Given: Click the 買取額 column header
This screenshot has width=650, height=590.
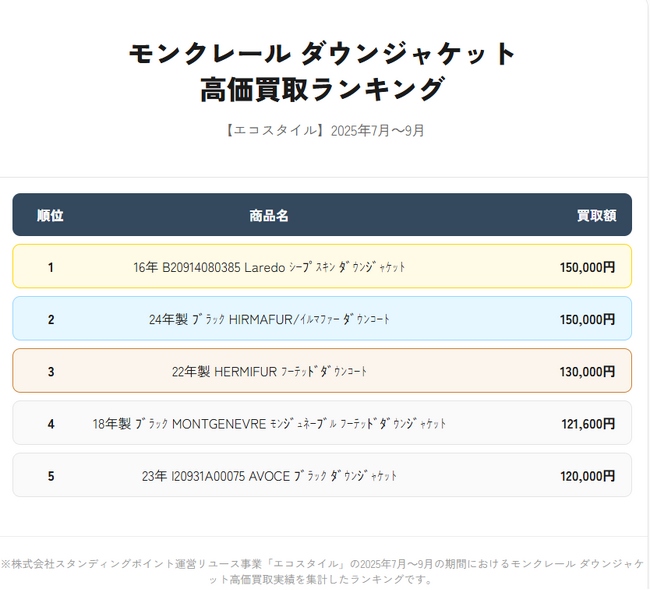Looking at the screenshot, I should 595,215.
